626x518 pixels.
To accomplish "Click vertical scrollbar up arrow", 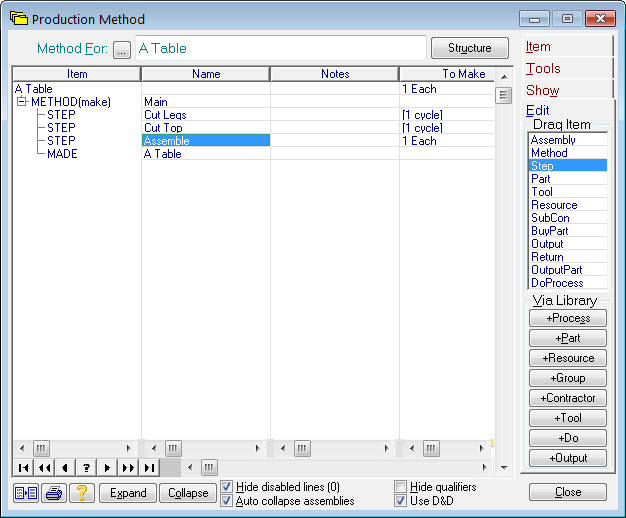I will [504, 77].
